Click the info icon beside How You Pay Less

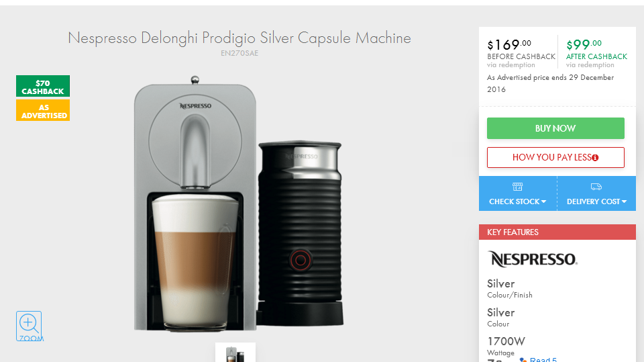(595, 158)
